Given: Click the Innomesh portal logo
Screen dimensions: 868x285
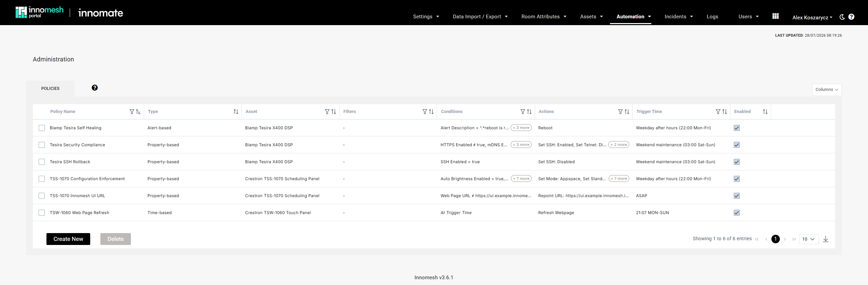Looking at the screenshot, I should pos(39,12).
